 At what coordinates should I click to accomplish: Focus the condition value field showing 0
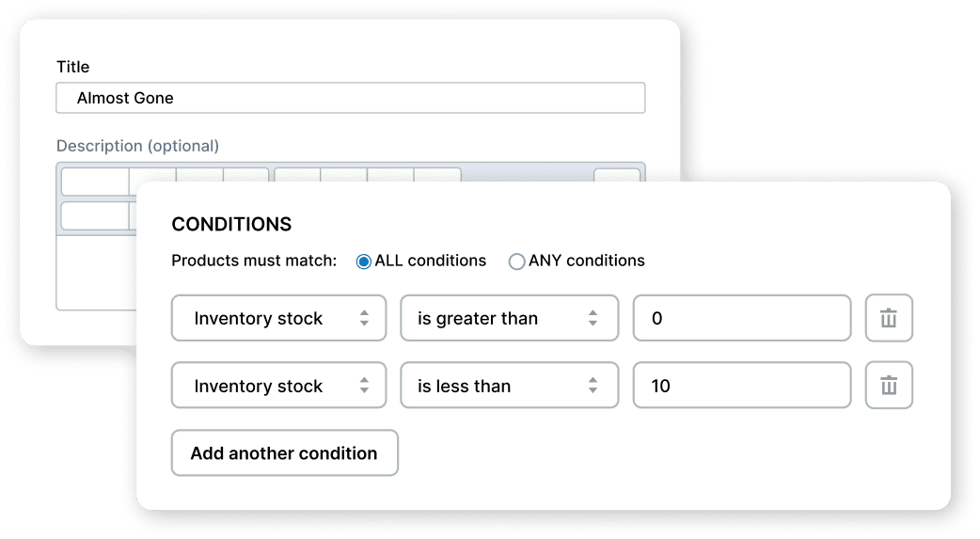point(741,318)
